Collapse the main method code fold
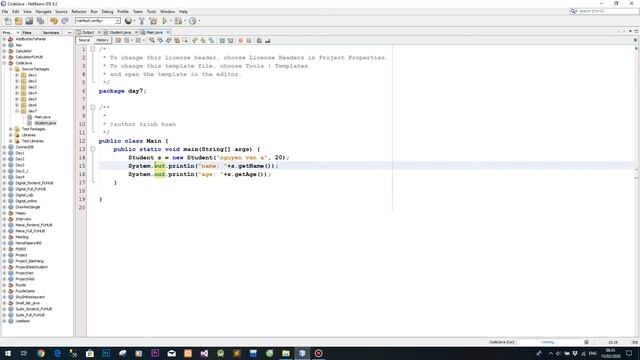This screenshot has height=360, width=640. (93, 149)
